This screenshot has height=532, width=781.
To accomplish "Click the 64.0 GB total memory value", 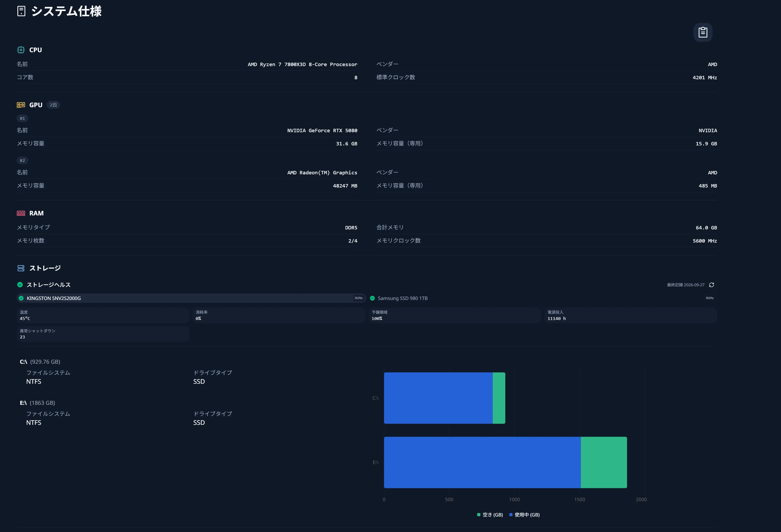I will tap(706, 228).
